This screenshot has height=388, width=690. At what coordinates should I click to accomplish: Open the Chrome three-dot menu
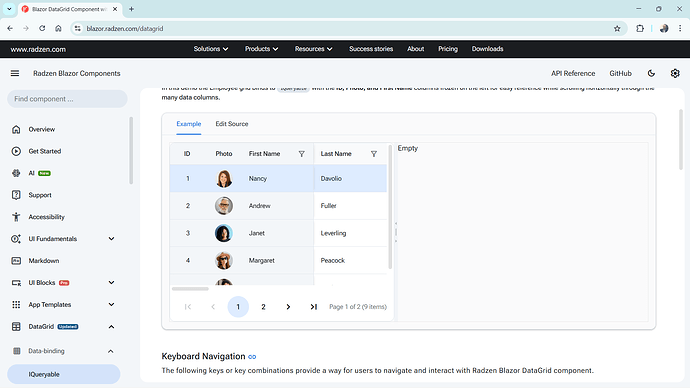coord(680,29)
